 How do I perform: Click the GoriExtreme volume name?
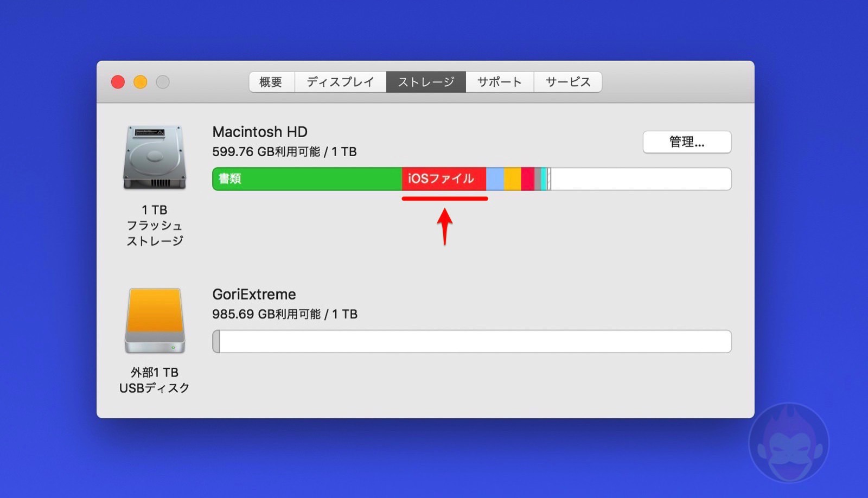(254, 295)
